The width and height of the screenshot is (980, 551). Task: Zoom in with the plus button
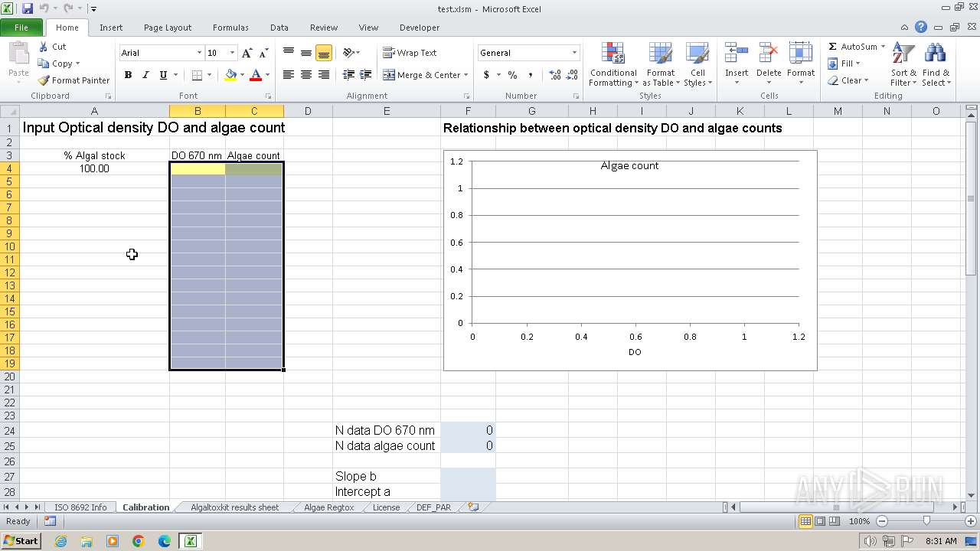click(970, 521)
